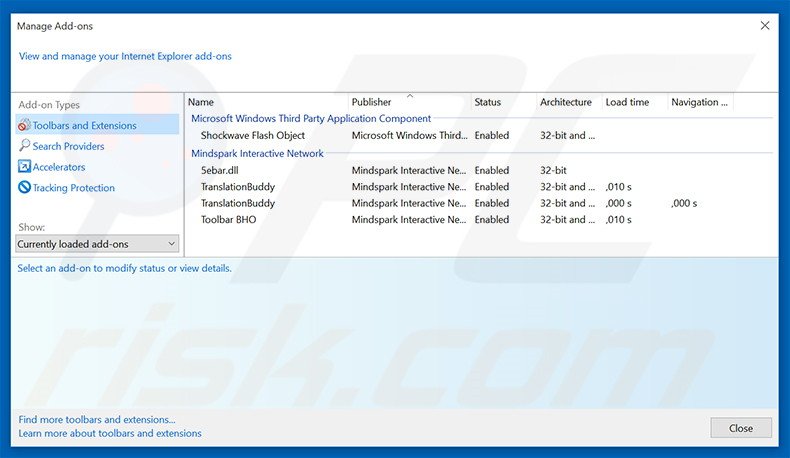The image size is (790, 458).
Task: Click the ,000 s navigation time value
Action: coord(684,203)
